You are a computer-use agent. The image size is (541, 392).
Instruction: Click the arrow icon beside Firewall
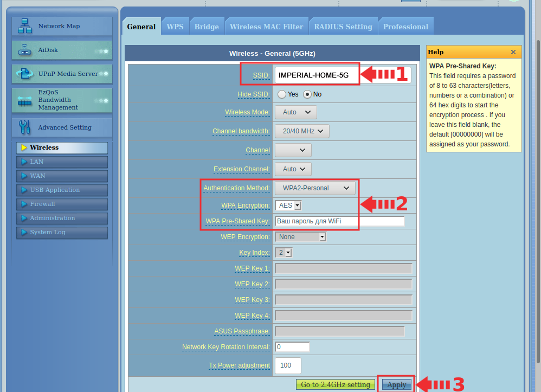[24, 204]
